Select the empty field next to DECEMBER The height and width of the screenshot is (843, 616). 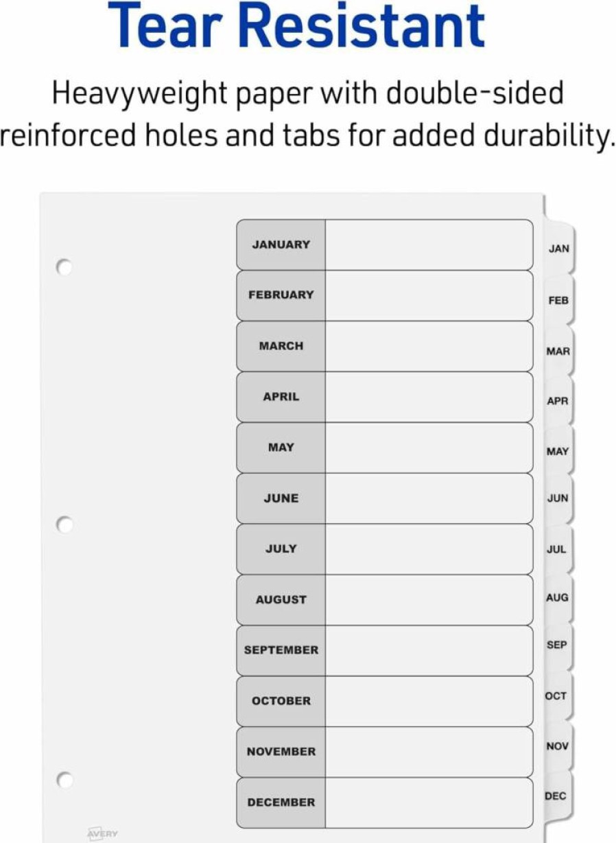click(x=429, y=803)
